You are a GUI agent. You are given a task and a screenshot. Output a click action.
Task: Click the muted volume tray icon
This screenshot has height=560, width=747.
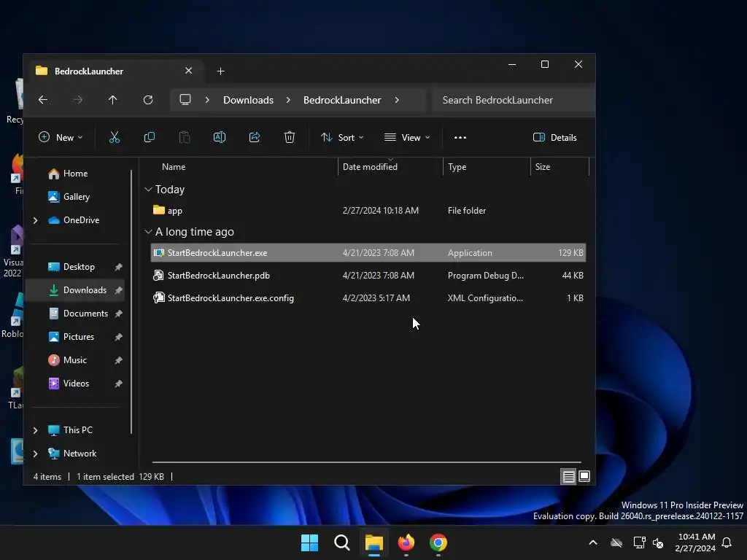[658, 542]
